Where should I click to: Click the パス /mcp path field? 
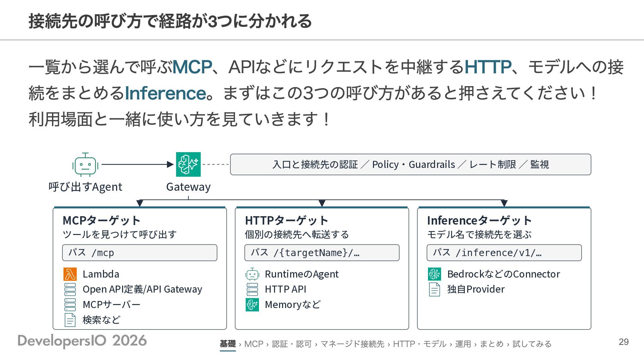140,253
